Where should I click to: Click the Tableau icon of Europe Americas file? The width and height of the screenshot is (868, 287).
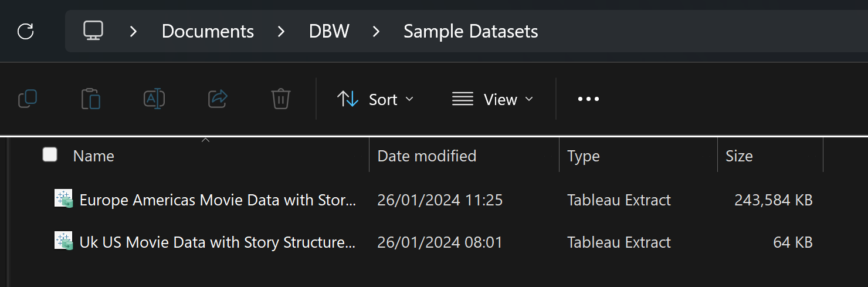pos(63,200)
